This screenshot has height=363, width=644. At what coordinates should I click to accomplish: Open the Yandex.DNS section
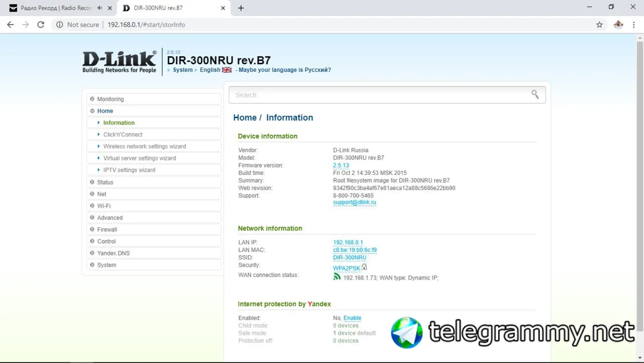(154, 253)
